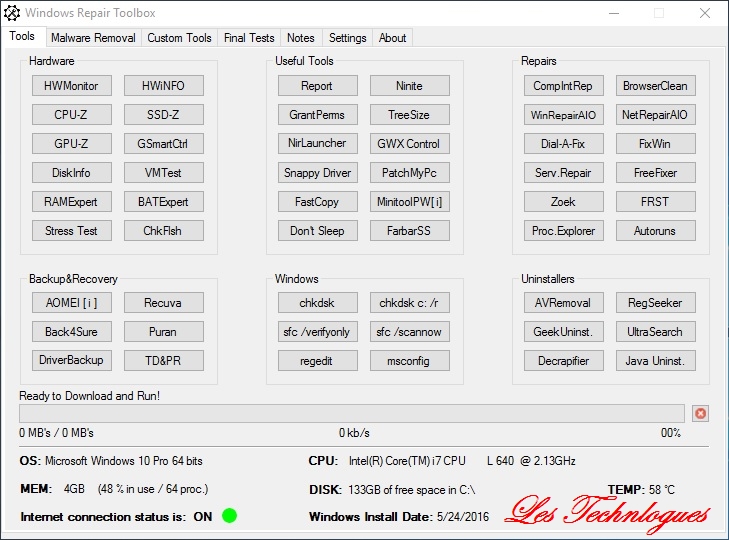729x540 pixels.
Task: Click the MinitoolPW[i] button
Action: pyautogui.click(x=410, y=201)
